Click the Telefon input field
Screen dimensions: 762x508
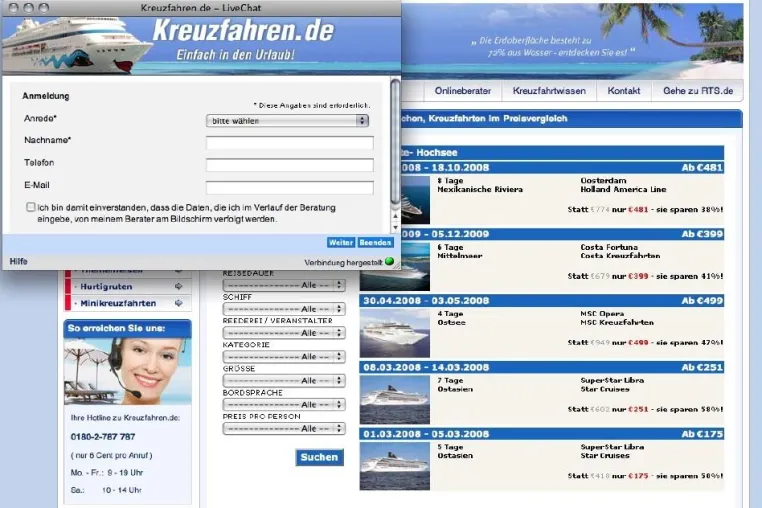[290, 165]
